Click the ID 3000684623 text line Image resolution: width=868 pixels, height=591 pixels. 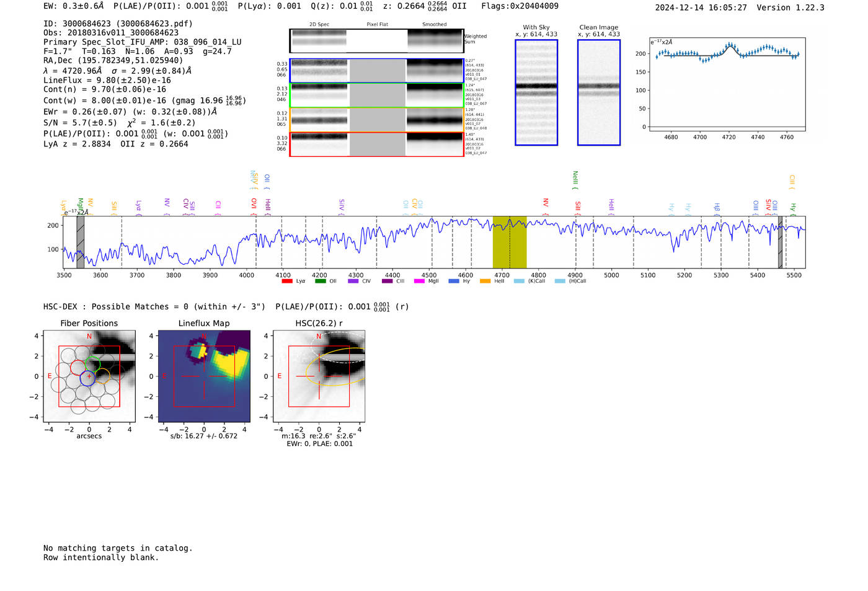118,24
